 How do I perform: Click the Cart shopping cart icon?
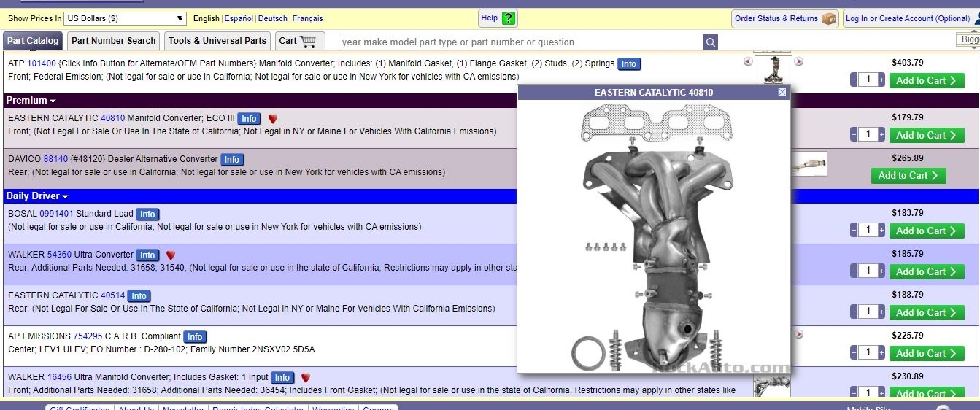[308, 41]
